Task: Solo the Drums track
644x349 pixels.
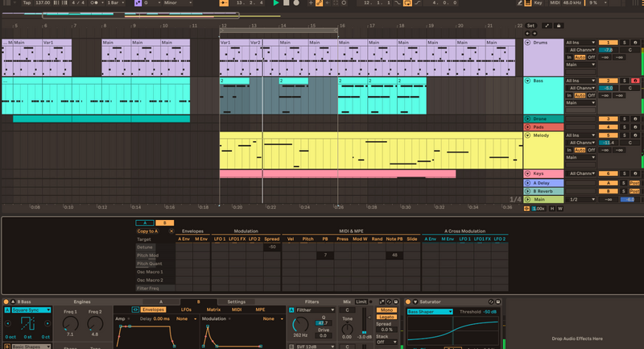Action: tap(625, 43)
